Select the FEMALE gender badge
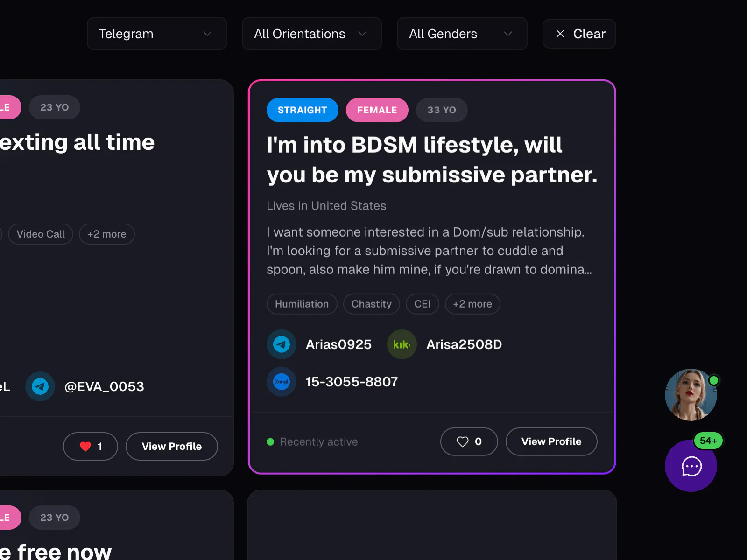 pos(377,110)
